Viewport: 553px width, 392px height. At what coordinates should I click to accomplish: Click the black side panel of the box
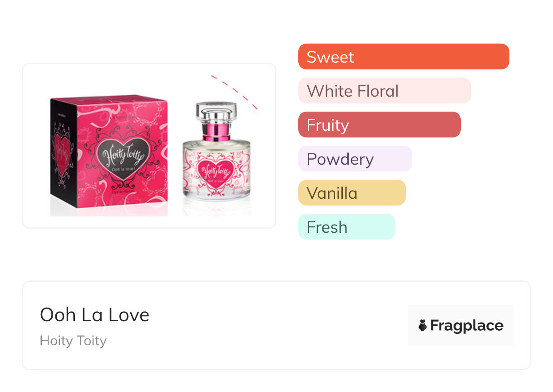(x=63, y=152)
